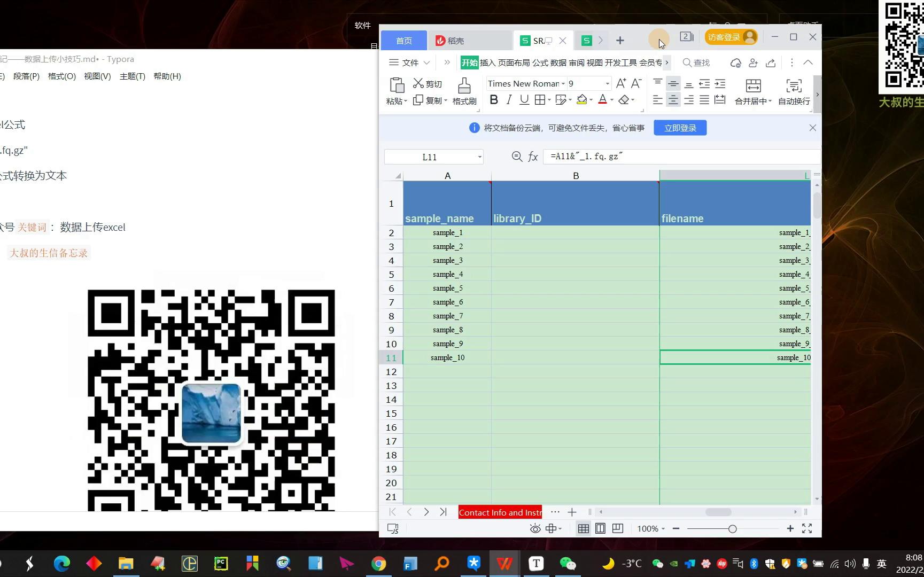Open WeChat from the taskbar
The width and height of the screenshot is (924, 577).
(568, 564)
